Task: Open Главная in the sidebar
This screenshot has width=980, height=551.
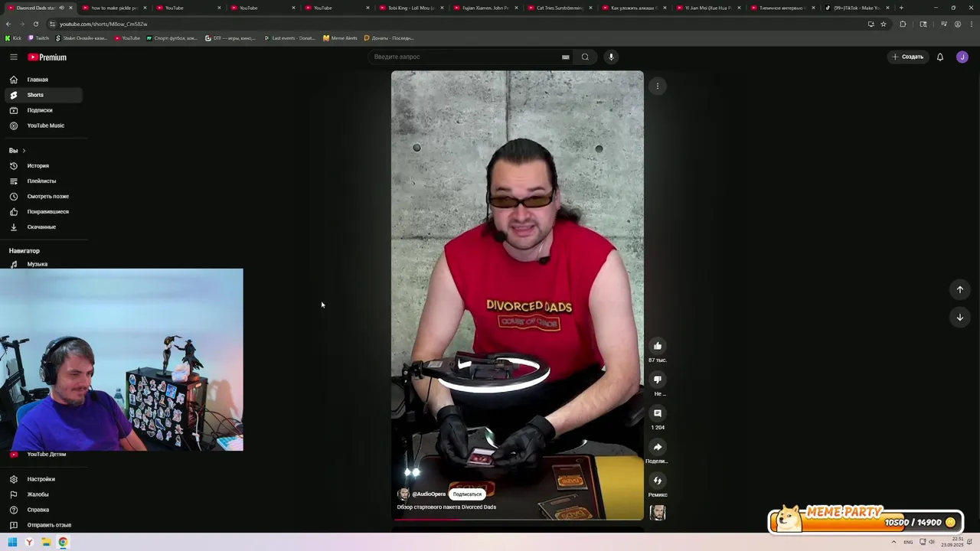Action: click(x=43, y=80)
